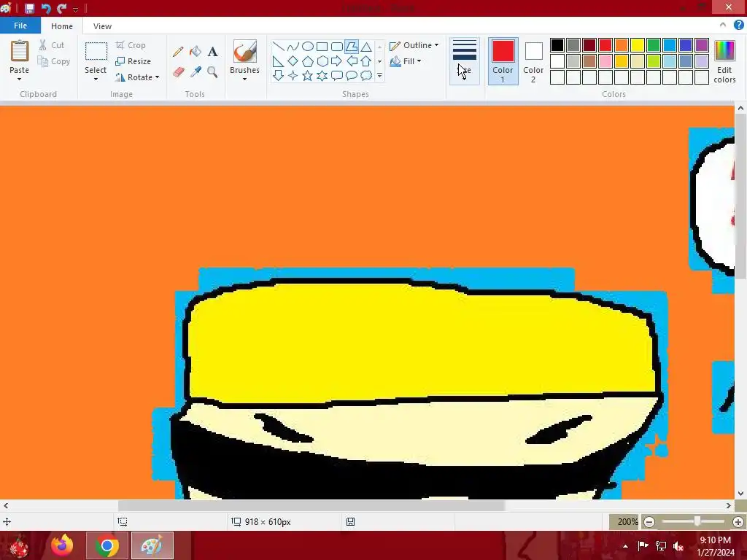Choose the Six-point star shape

click(322, 75)
